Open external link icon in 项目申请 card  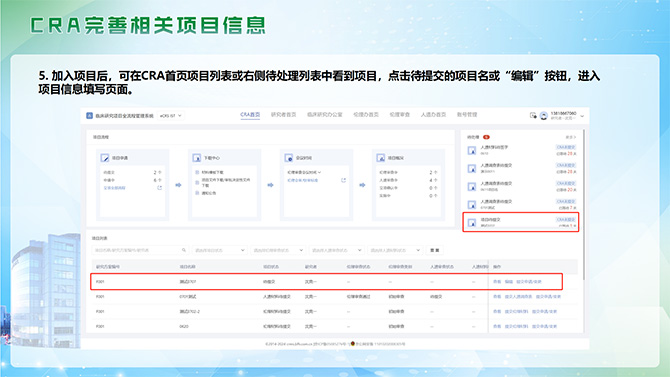[159, 188]
